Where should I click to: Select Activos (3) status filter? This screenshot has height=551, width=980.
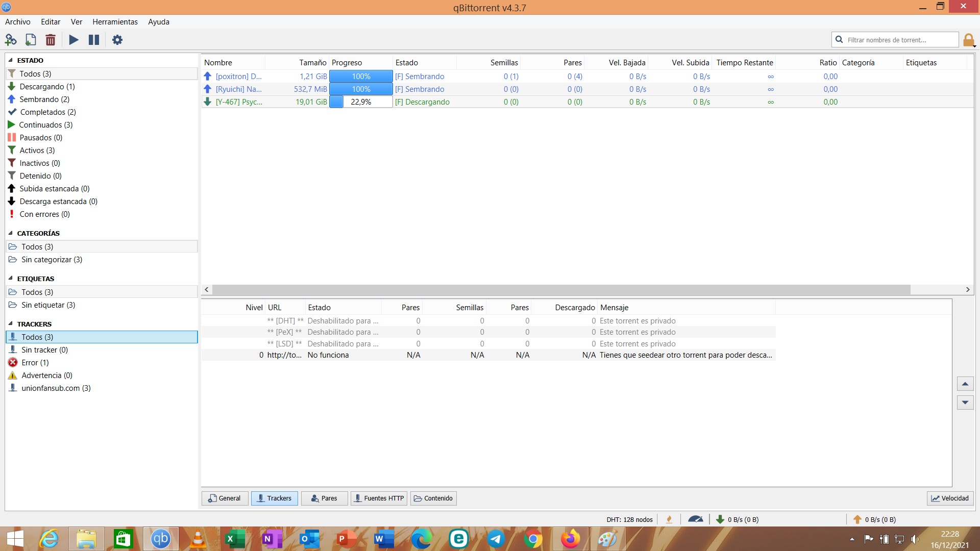click(37, 151)
